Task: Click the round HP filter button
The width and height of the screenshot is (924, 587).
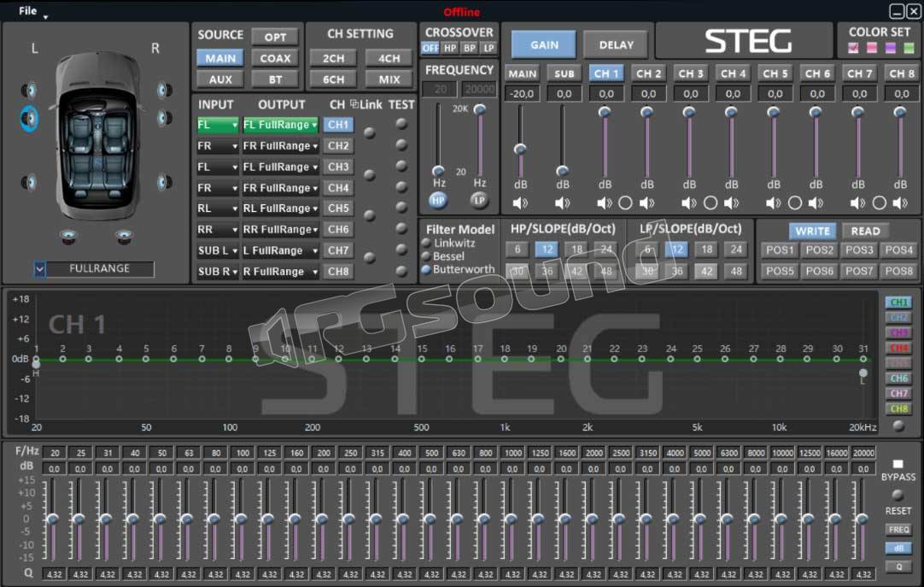Action: coord(437,201)
